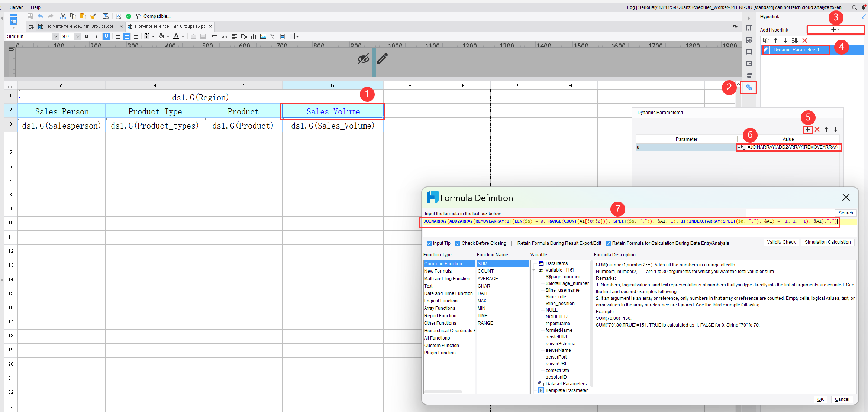Open the Add Hyperlink plus dropdown
The height and width of the screenshot is (412, 868).
pos(835,30)
